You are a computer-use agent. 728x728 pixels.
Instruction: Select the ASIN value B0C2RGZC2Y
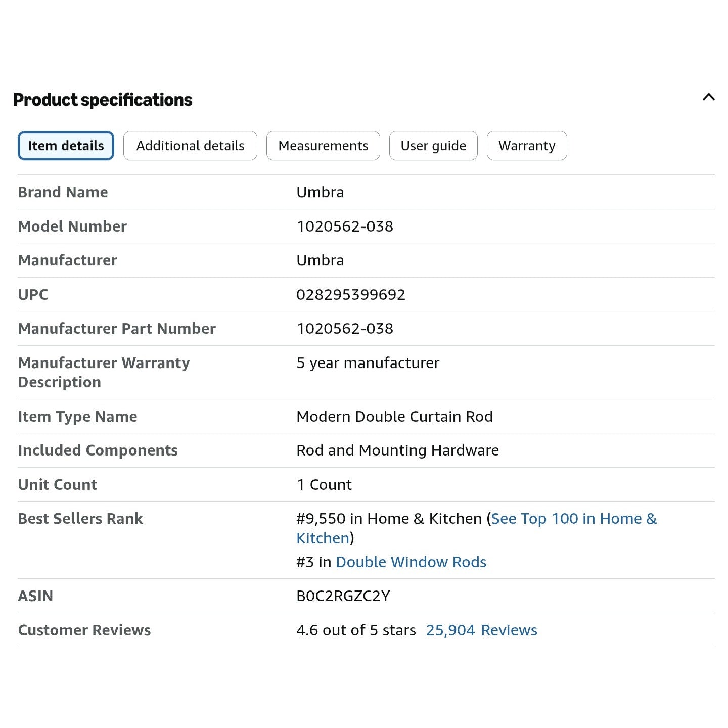[343, 596]
